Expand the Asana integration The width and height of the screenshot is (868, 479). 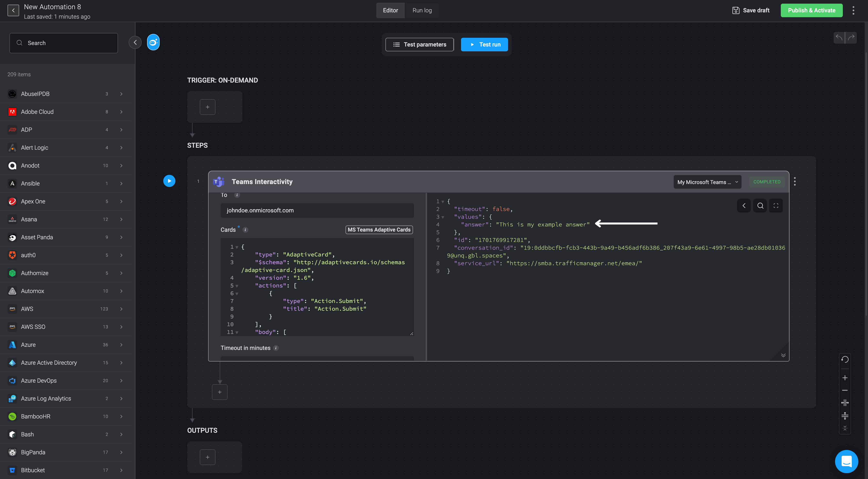(x=121, y=219)
